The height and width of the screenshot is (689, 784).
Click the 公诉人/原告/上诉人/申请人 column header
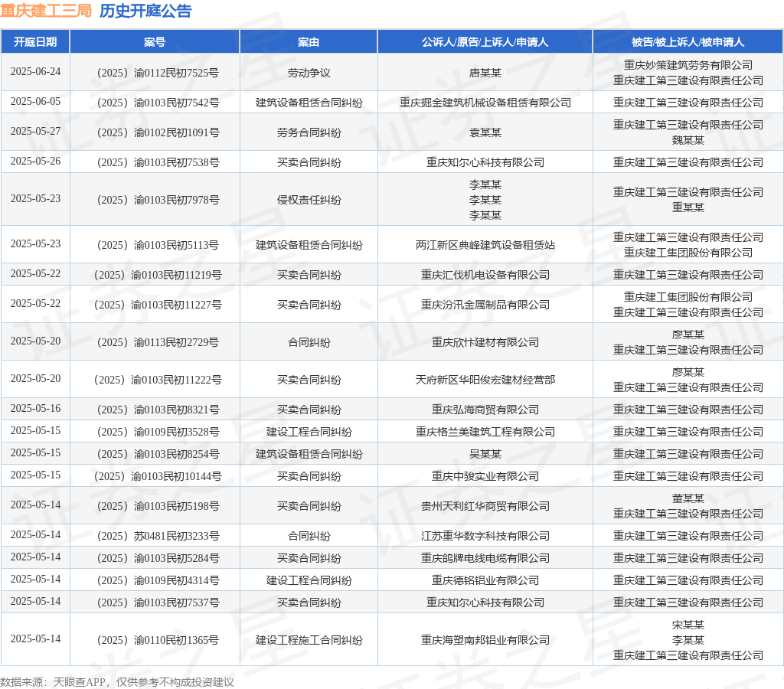485,42
